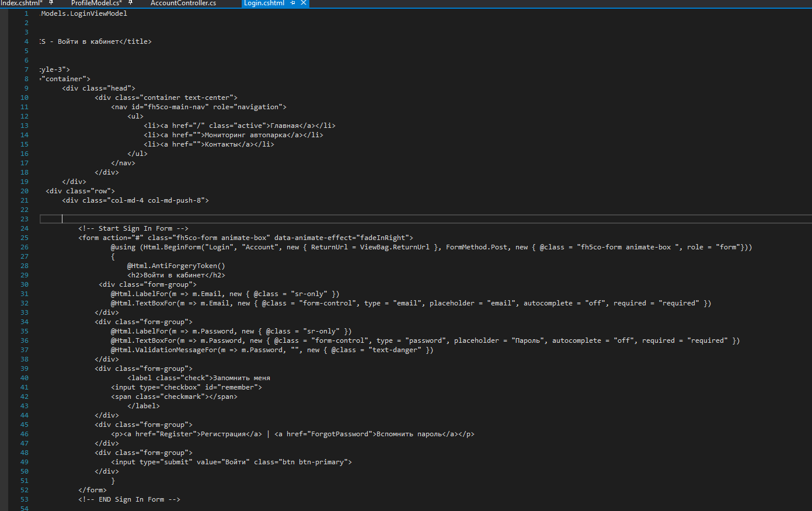This screenshot has height=511, width=812.
Task: Click the 'Главная' list item line
Action: (240, 126)
